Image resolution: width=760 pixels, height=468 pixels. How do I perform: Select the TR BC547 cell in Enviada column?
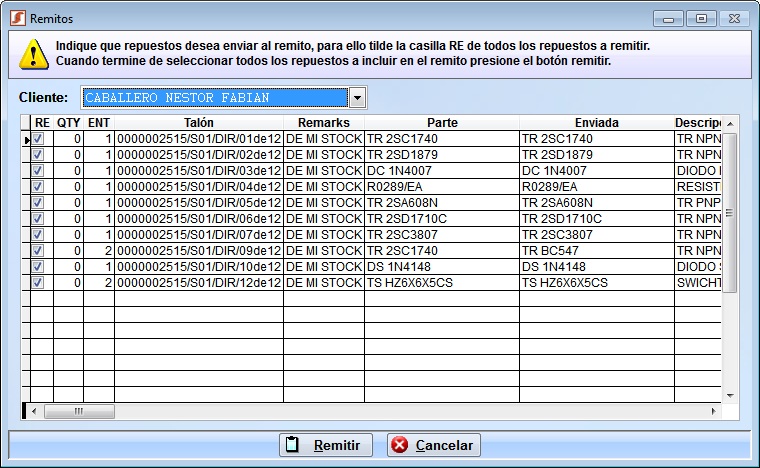(596, 251)
